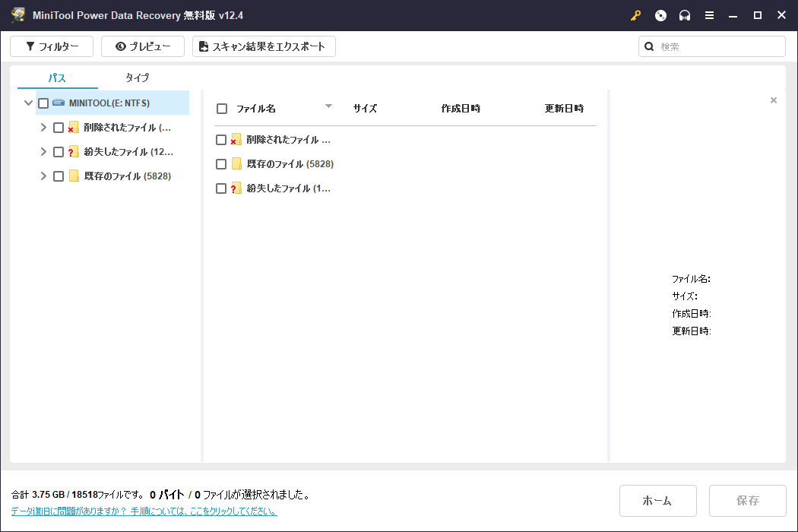Select 既存のファイル (5828) text in file list
Viewport: 798px width, 532px height.
(290, 164)
